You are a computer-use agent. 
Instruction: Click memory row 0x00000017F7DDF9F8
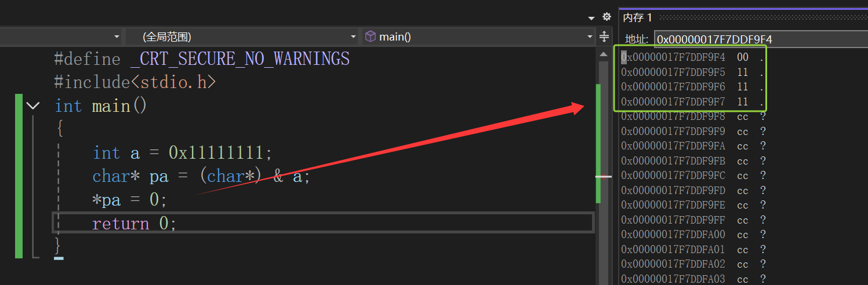click(x=693, y=116)
